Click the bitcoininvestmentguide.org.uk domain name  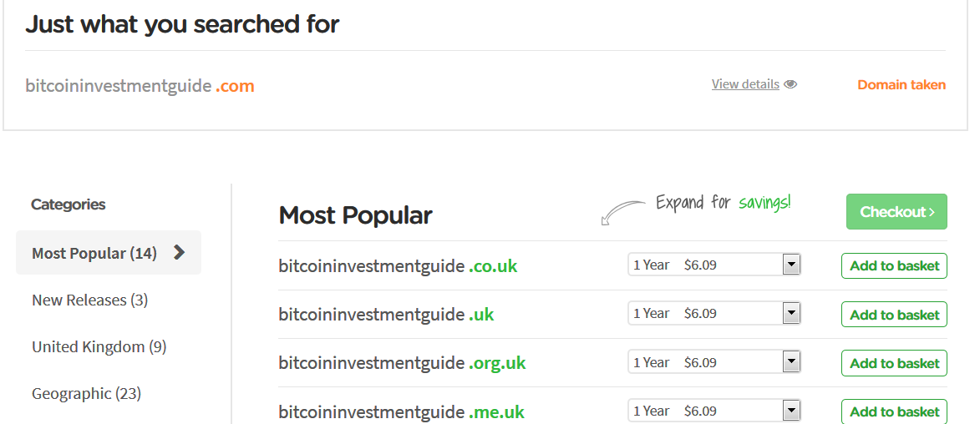402,363
